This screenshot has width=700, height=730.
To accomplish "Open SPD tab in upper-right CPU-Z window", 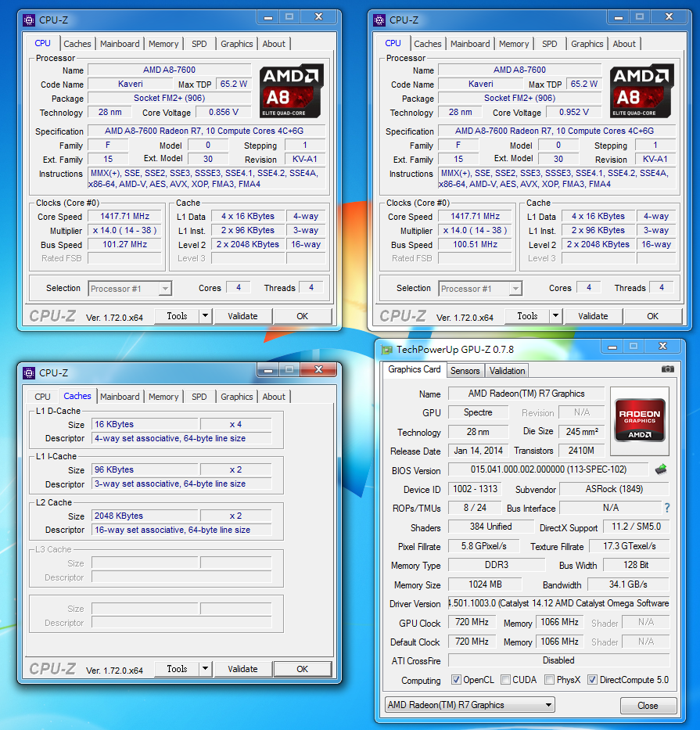I will [550, 44].
